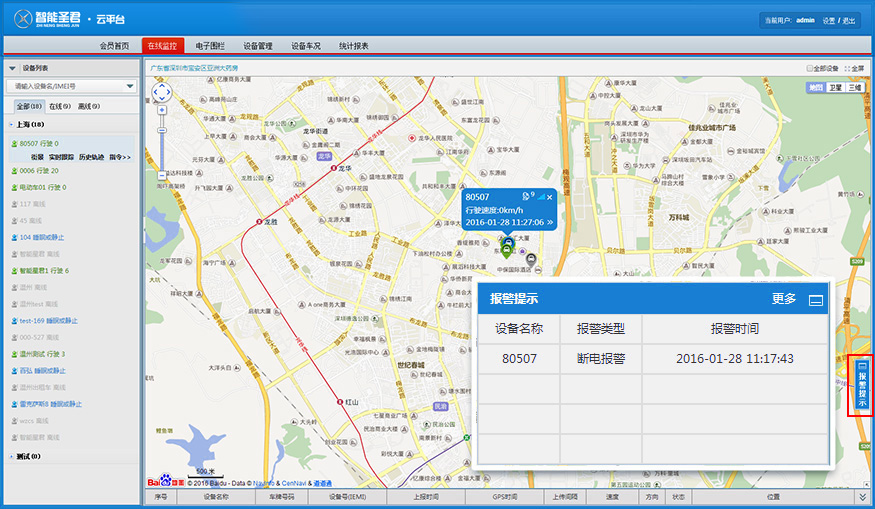Viewport: 875px width, 509px height.
Task: Zoom in with the map plus button
Action: click(161, 110)
